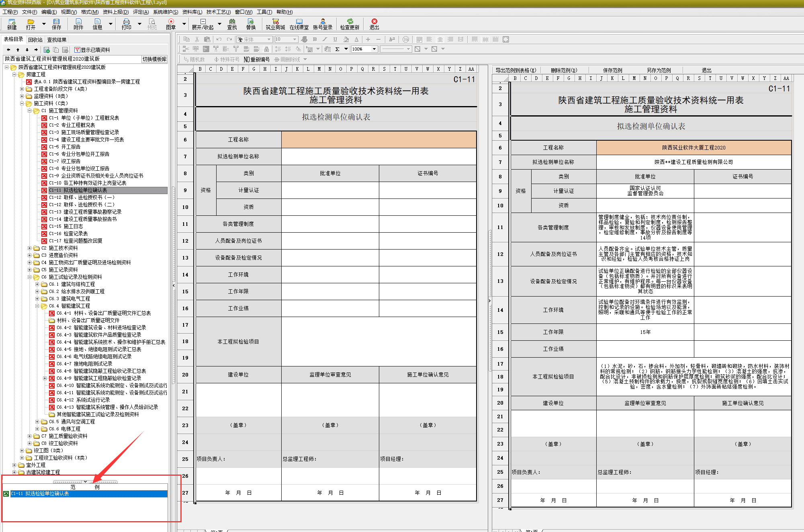Open the 资料库 menu
The image size is (804, 532).
pos(192,12)
